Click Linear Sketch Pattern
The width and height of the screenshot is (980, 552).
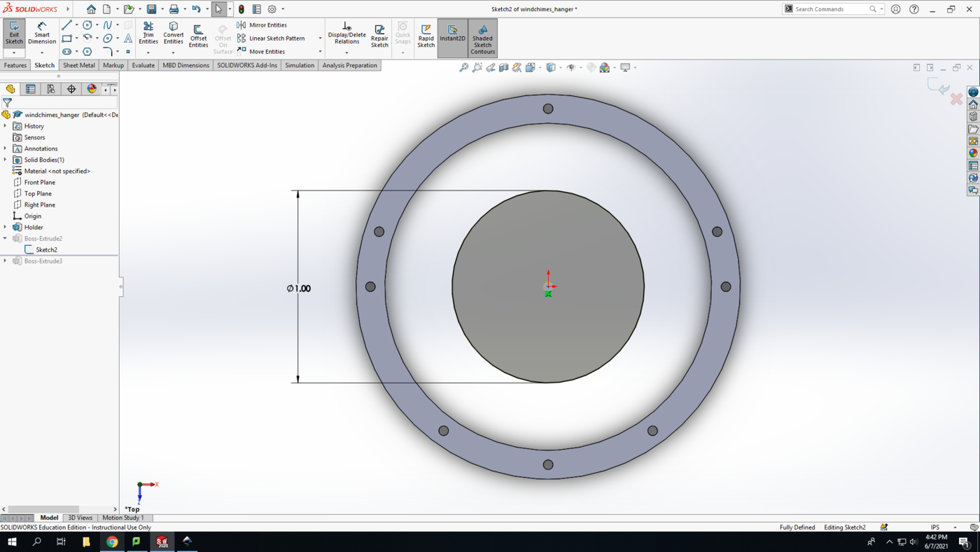(x=270, y=39)
